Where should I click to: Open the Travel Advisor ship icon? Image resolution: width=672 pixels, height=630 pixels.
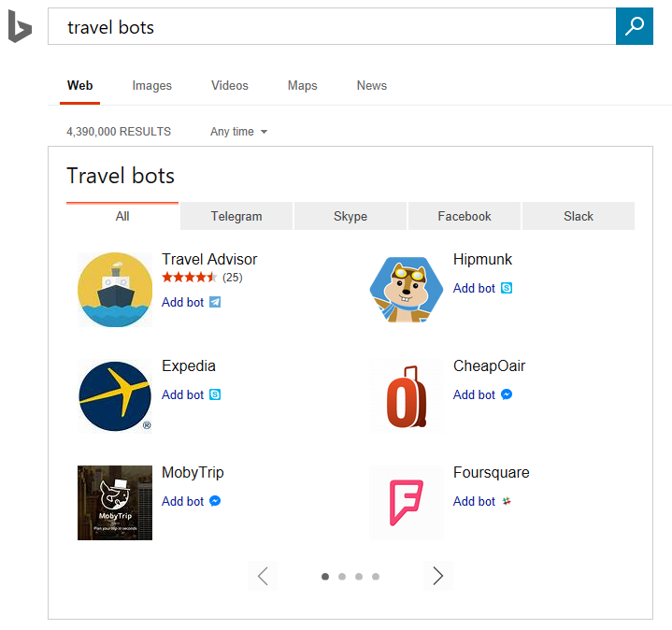(114, 290)
